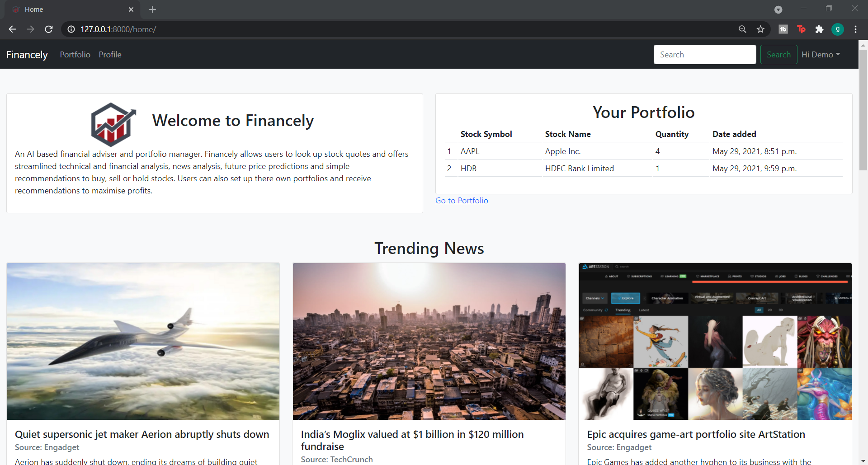
Task: Click the Financely logo image
Action: [113, 124]
